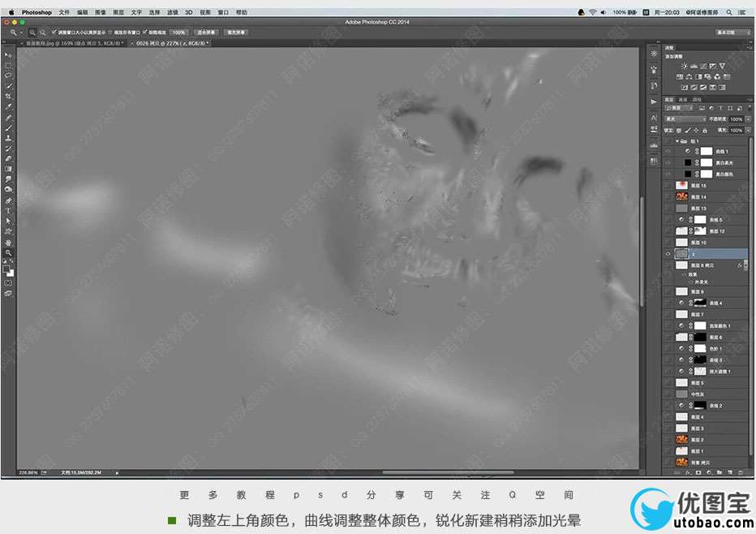This screenshot has width=756, height=534.
Task: Pick the Lasso tool
Action: tap(9, 75)
